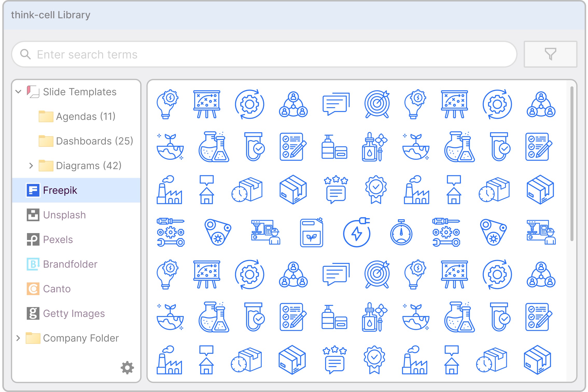The height and width of the screenshot is (392, 588).
Task: Select Brandfolder in the sidebar
Action: 70,264
